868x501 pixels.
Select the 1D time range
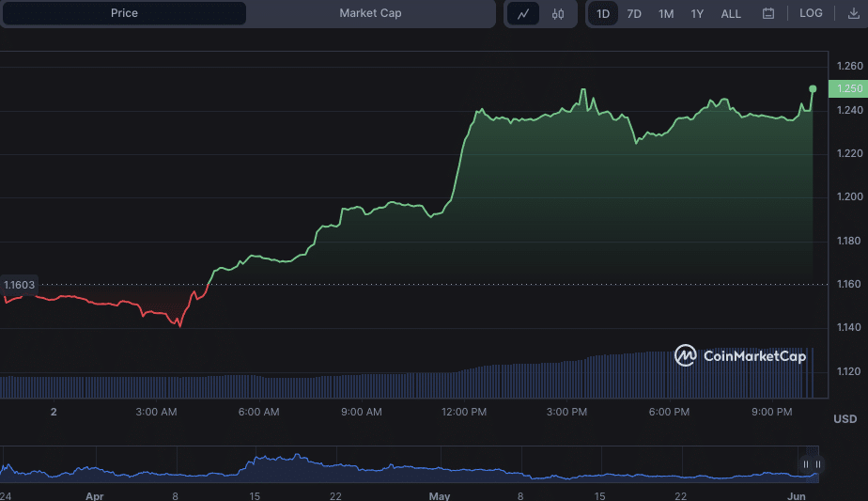tap(603, 14)
